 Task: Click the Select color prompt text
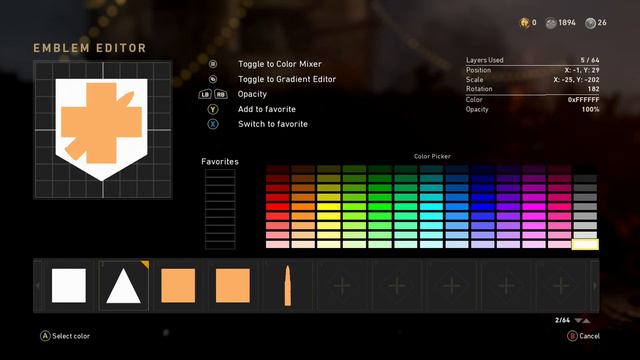(71, 336)
